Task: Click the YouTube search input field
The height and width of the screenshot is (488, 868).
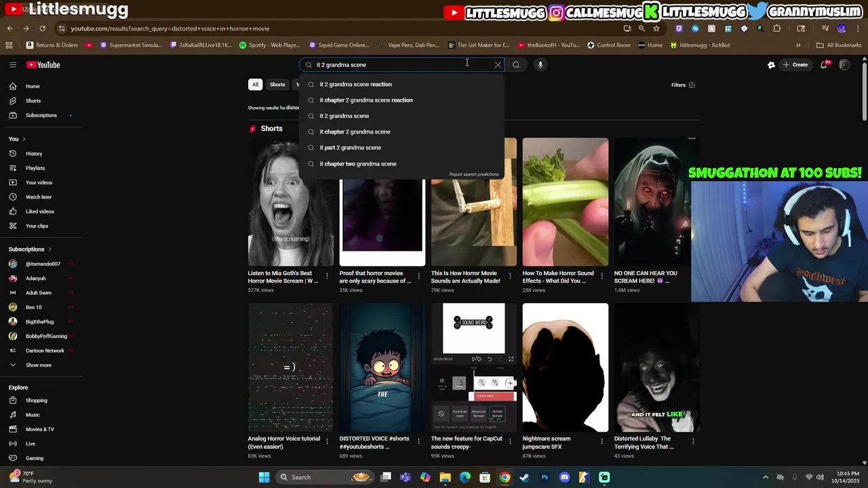Action: coord(401,65)
